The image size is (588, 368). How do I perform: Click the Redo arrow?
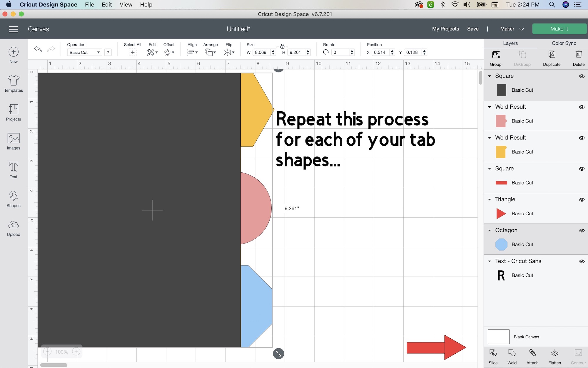51,49
